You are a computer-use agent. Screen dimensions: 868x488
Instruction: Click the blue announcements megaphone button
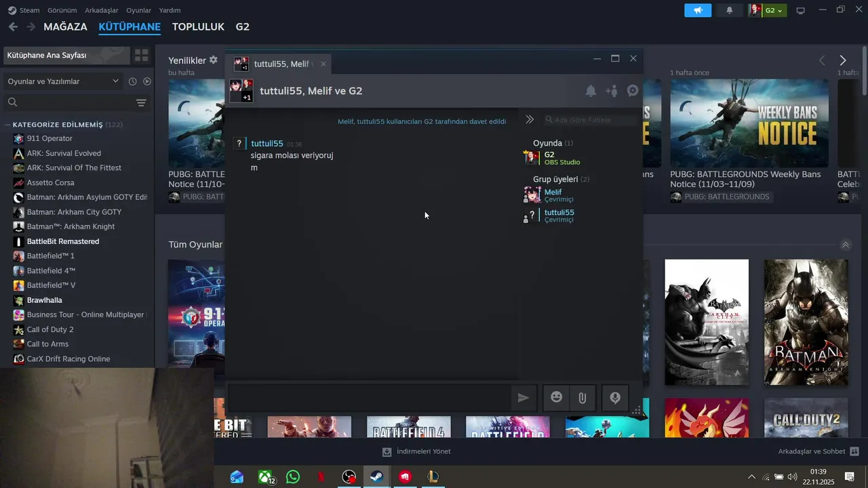698,10
